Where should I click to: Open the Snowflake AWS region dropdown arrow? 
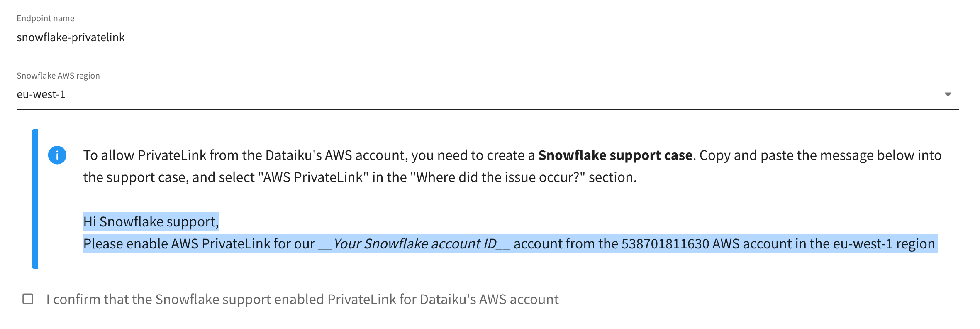pyautogui.click(x=948, y=95)
